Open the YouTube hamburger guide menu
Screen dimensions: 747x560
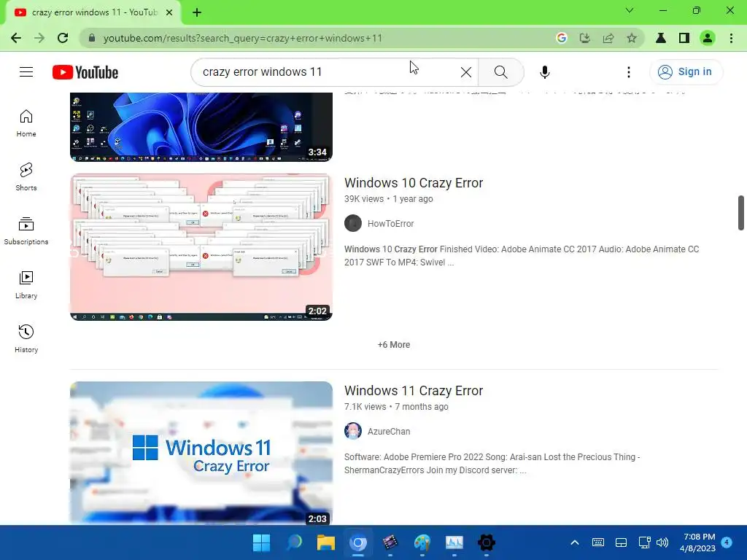tap(26, 72)
